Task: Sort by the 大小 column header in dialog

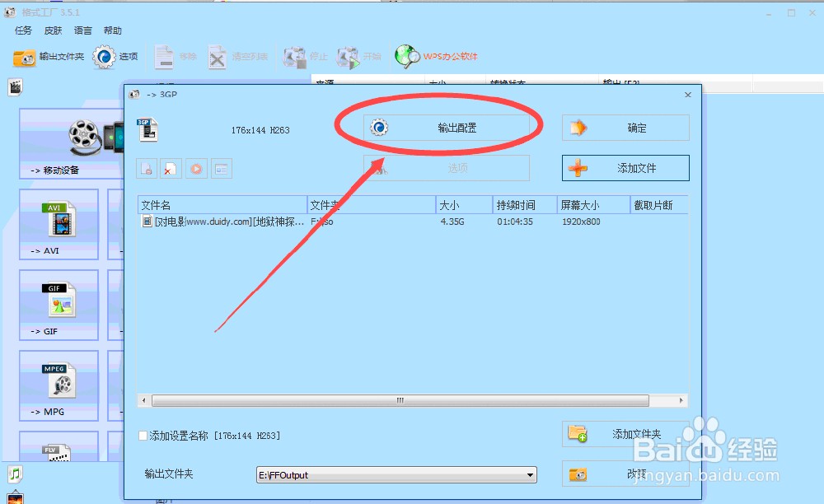Action: point(465,205)
